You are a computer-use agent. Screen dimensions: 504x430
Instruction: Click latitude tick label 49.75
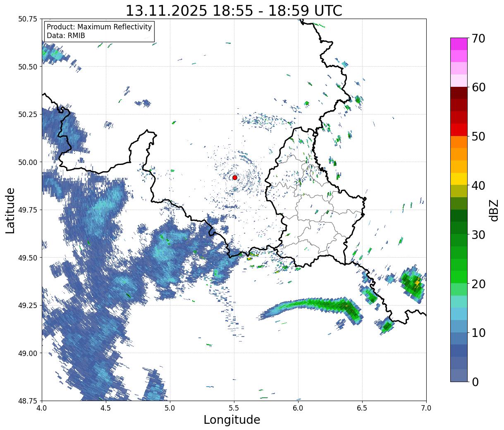pos(28,210)
